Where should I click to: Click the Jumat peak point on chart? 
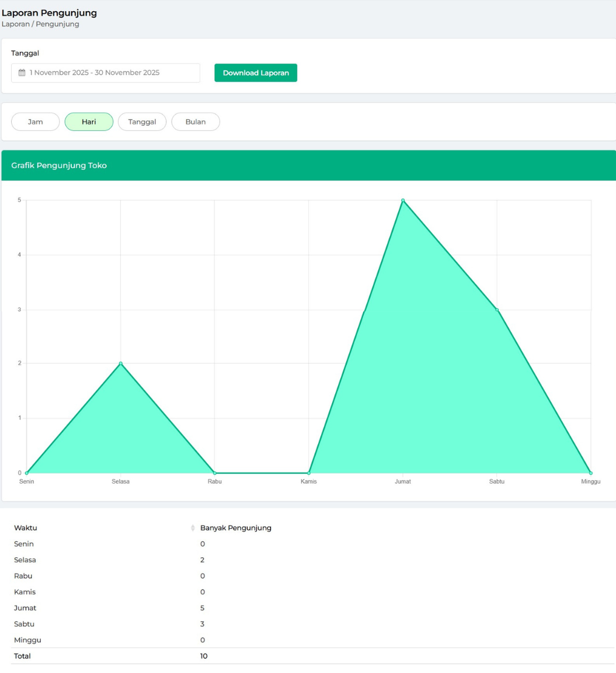403,200
